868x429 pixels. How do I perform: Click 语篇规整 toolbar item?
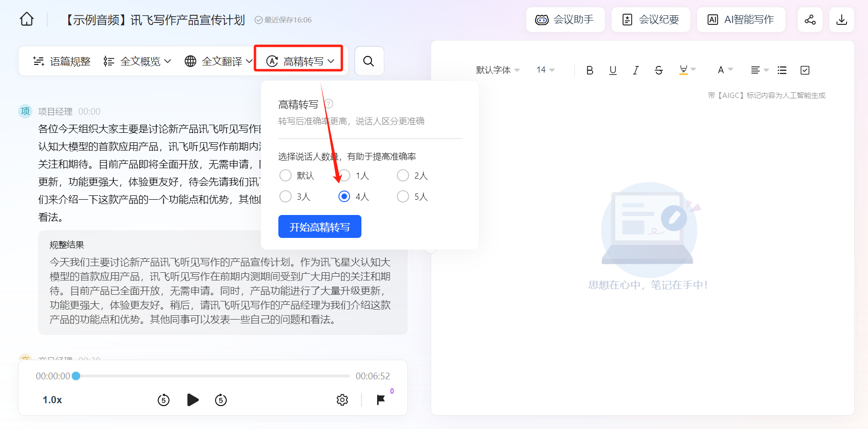(62, 61)
